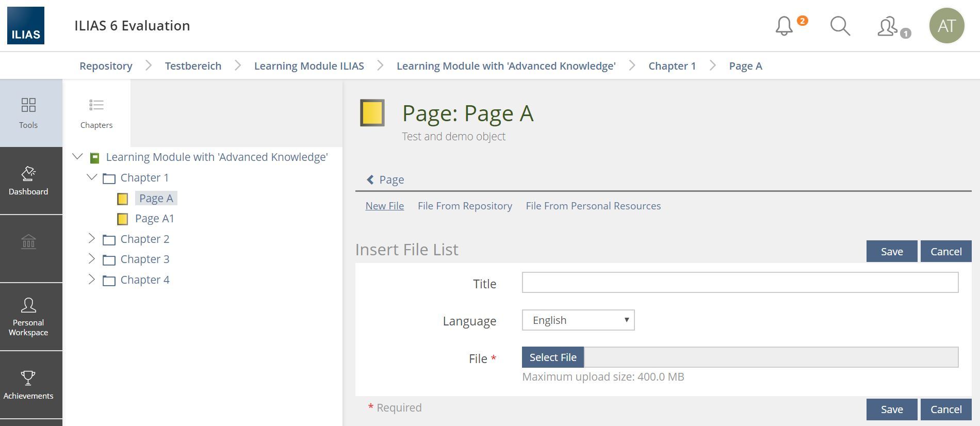Click the Select File button
Screen dimensions: 980x426
[x=553, y=357]
